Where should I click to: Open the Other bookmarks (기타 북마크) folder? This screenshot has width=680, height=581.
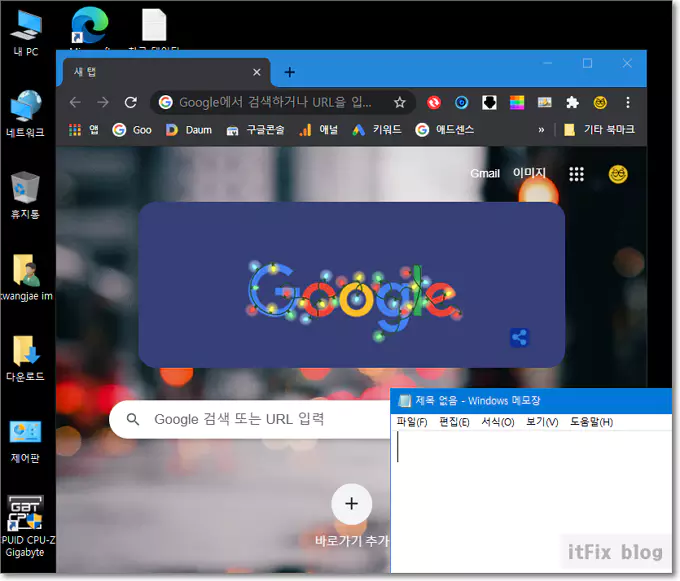pos(599,130)
